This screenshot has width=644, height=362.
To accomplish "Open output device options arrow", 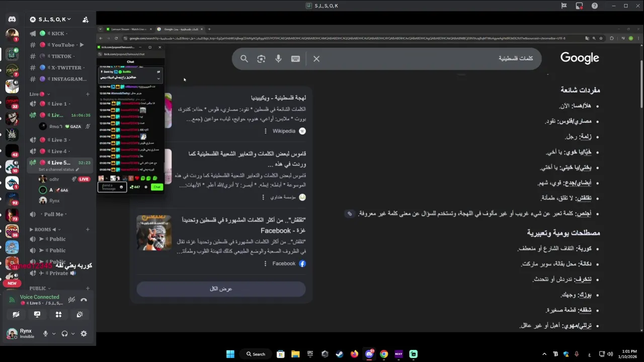I will 73,333.
